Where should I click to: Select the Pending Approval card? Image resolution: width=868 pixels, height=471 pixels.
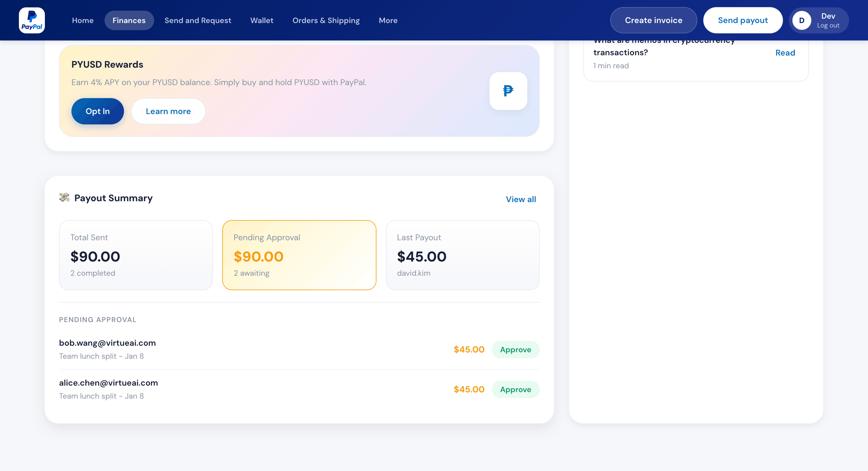tap(299, 255)
